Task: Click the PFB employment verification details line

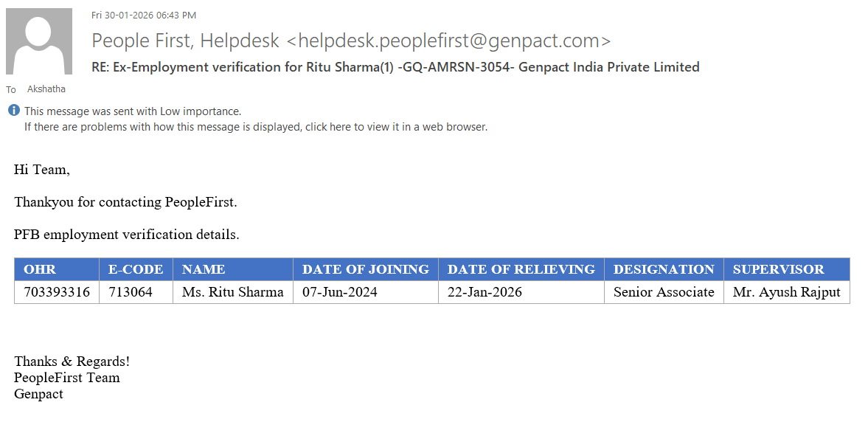Action: 127,235
